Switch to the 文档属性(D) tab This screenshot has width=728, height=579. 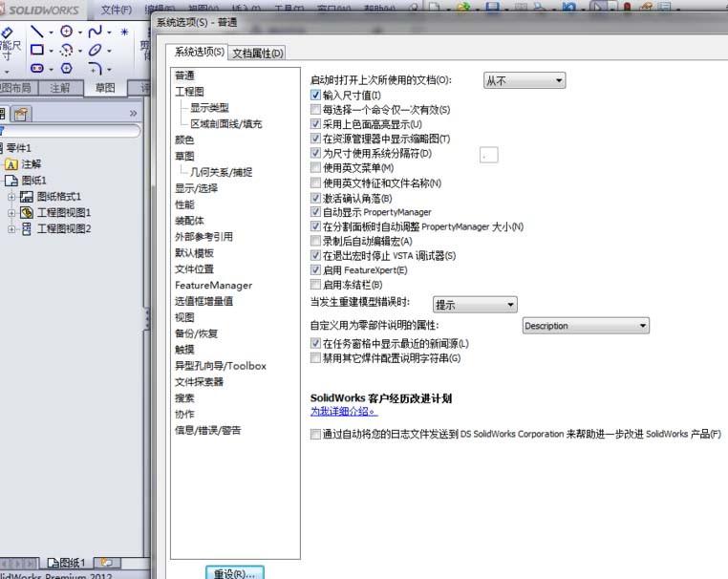(258, 54)
